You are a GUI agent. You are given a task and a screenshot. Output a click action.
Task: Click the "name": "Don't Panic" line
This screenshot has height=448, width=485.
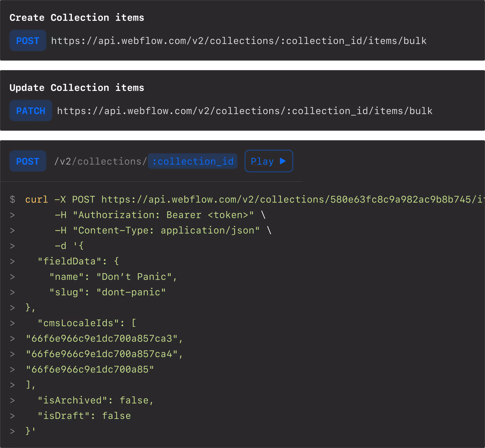pos(113,277)
